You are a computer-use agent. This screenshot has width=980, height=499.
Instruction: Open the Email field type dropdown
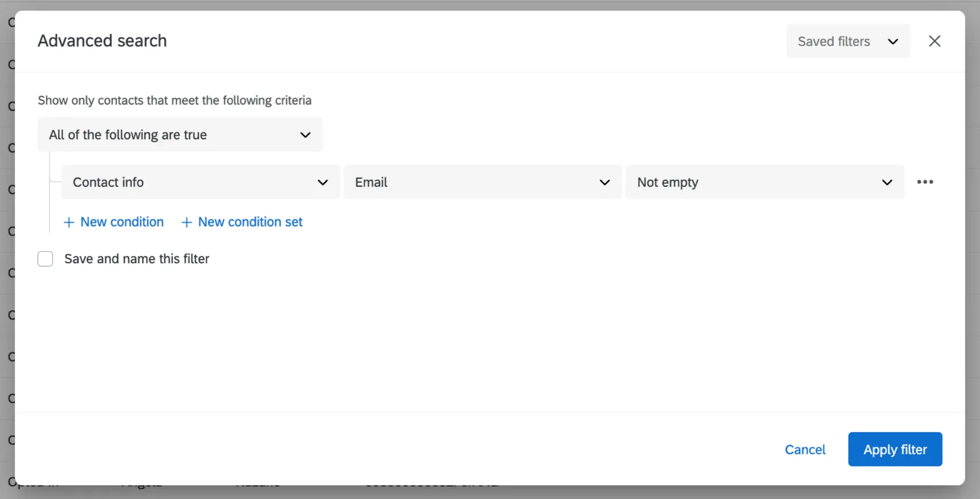pos(483,182)
